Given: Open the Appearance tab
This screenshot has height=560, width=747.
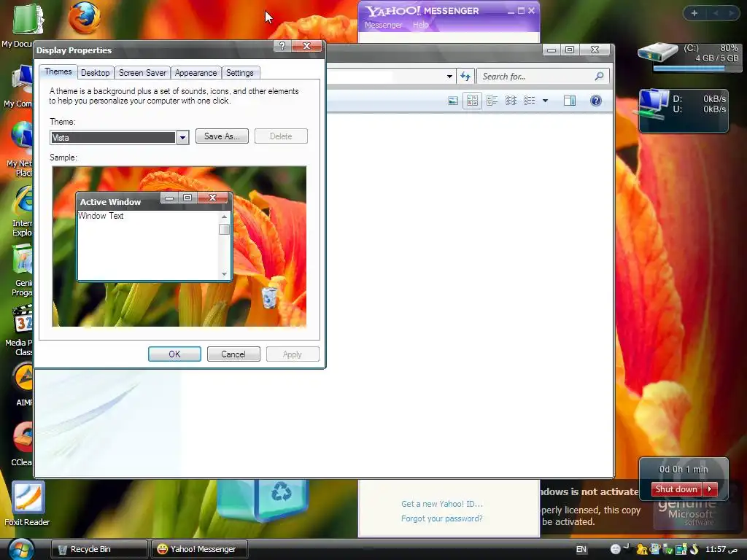Looking at the screenshot, I should coord(196,72).
